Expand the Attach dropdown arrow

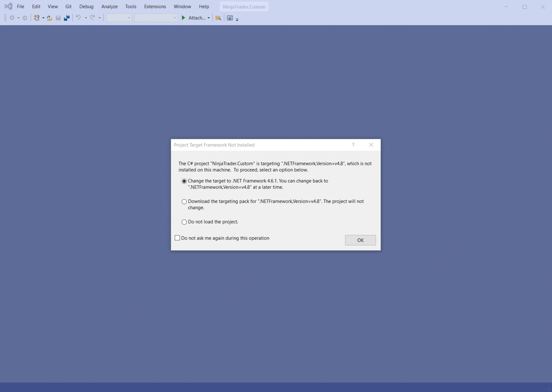coord(209,18)
